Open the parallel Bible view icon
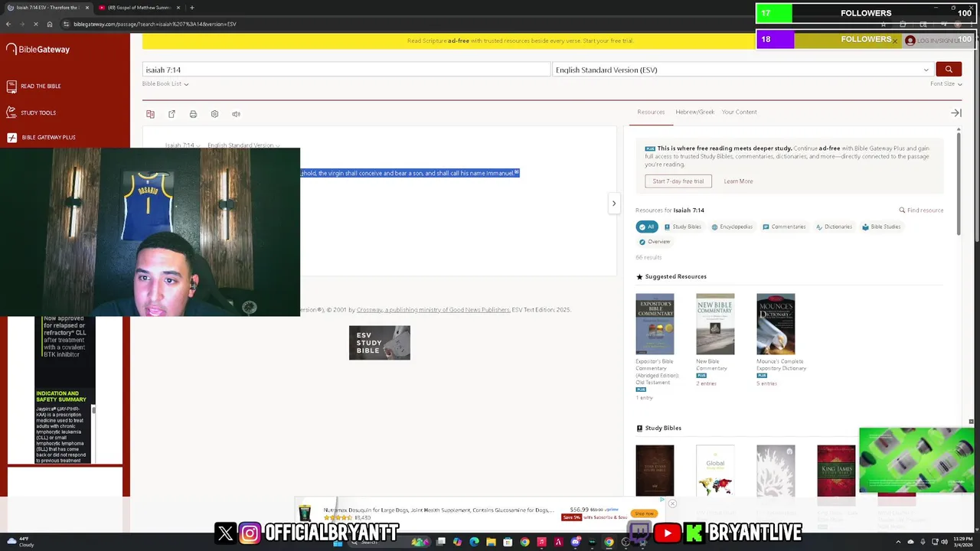 (x=150, y=114)
